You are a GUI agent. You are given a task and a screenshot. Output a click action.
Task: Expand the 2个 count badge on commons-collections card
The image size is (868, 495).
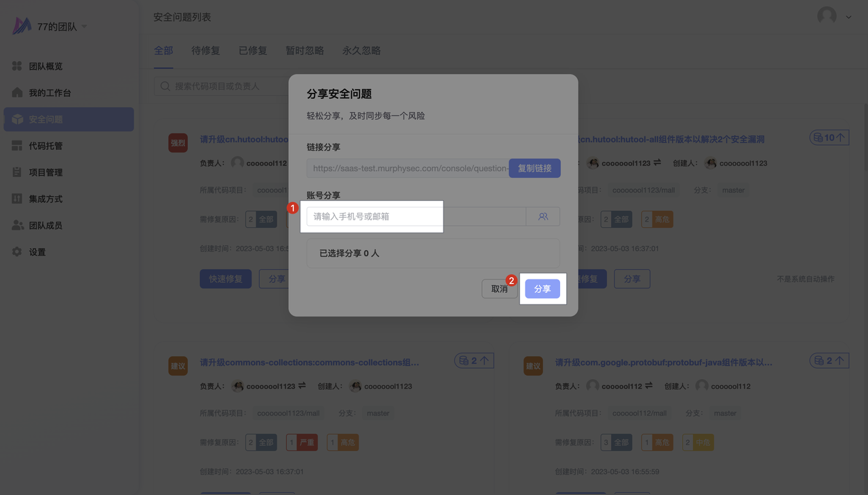tap(474, 361)
